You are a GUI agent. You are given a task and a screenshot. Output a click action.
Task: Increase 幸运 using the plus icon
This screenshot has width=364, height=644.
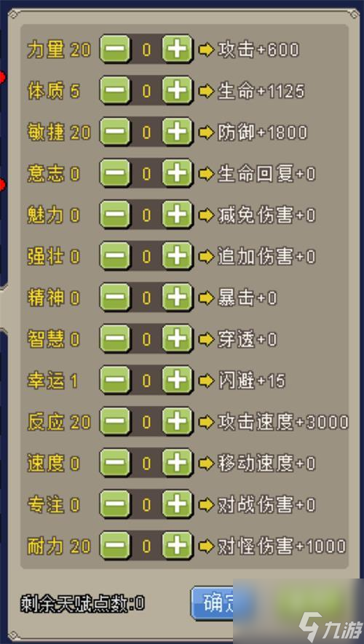[x=178, y=381]
